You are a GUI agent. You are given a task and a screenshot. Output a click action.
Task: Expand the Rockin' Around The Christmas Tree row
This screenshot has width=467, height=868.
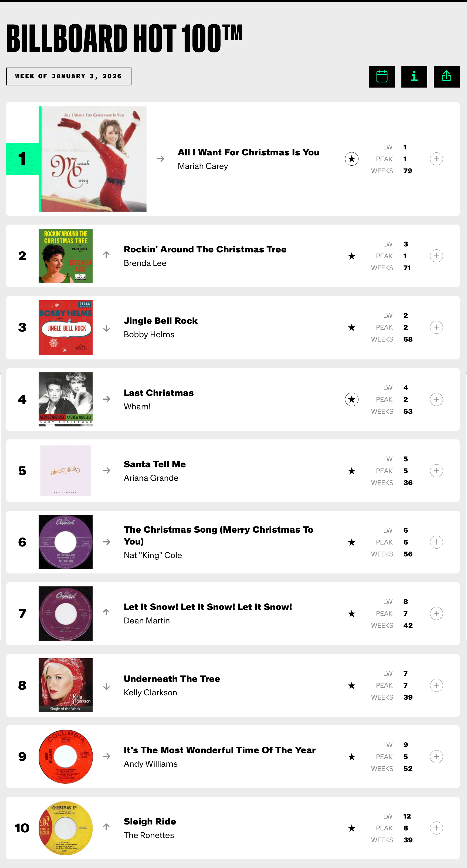click(436, 256)
